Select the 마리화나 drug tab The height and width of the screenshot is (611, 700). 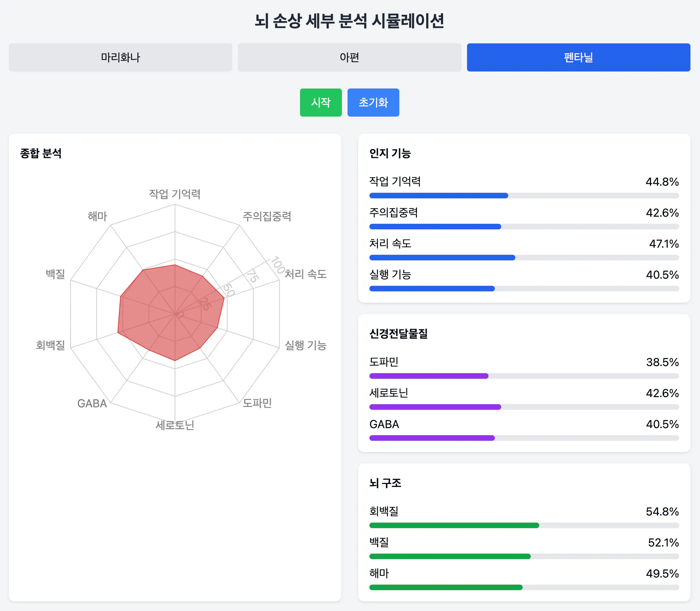point(121,57)
